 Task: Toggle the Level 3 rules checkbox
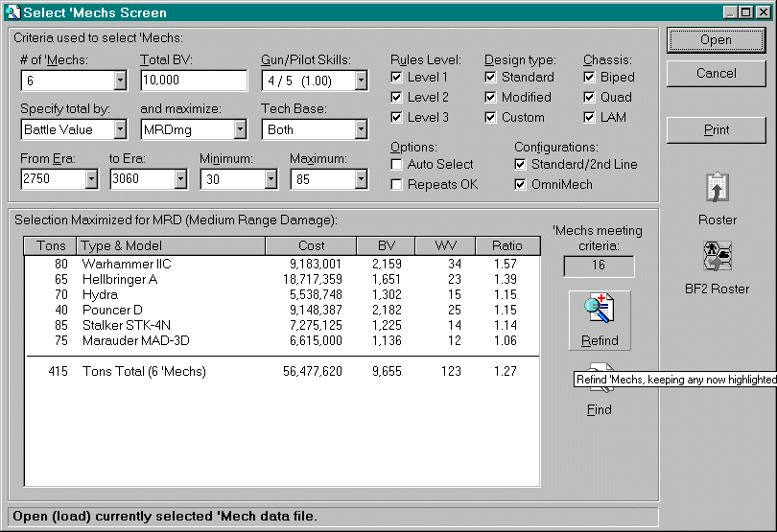(x=396, y=117)
